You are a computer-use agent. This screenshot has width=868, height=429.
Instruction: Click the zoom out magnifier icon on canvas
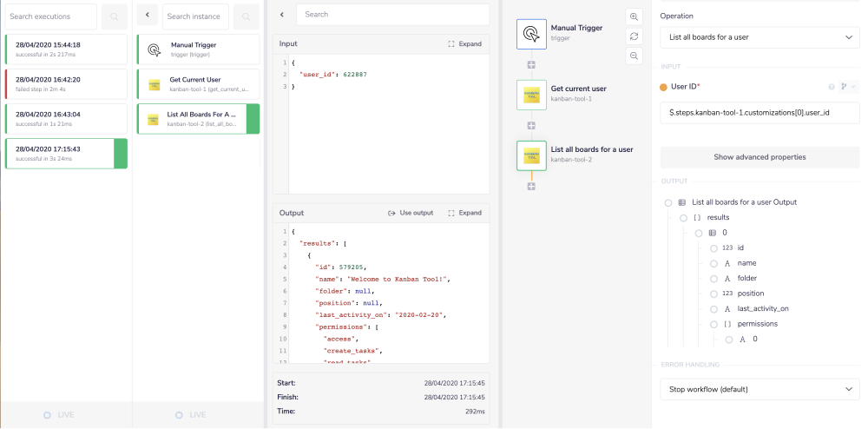pyautogui.click(x=634, y=56)
